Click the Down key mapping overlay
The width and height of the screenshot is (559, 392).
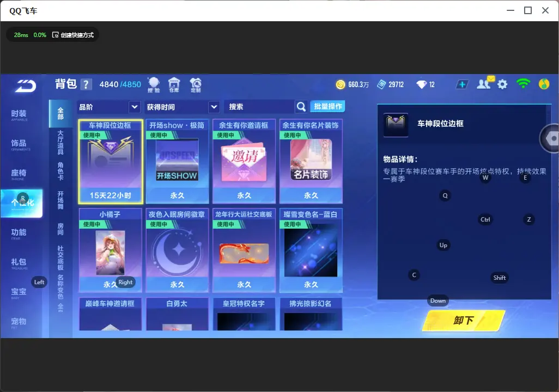pyautogui.click(x=438, y=301)
